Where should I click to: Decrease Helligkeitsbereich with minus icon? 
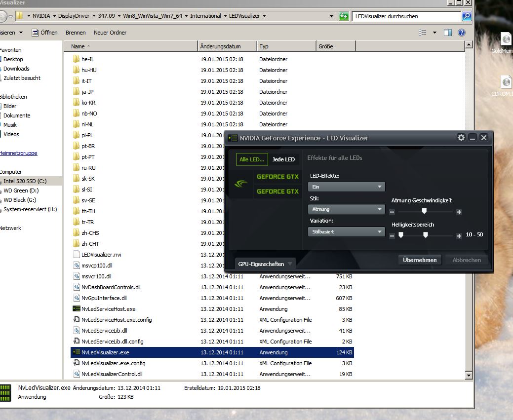click(x=392, y=236)
